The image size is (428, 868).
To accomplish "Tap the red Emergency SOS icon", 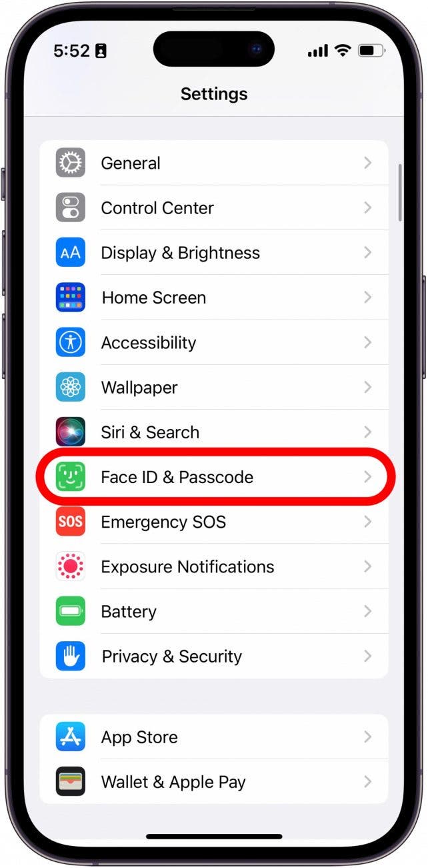I will click(x=70, y=522).
